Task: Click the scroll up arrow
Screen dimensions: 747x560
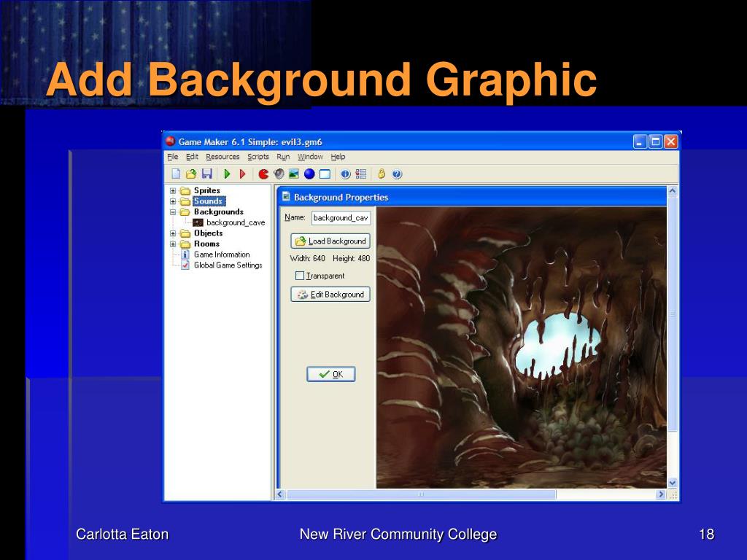Action: point(672,191)
